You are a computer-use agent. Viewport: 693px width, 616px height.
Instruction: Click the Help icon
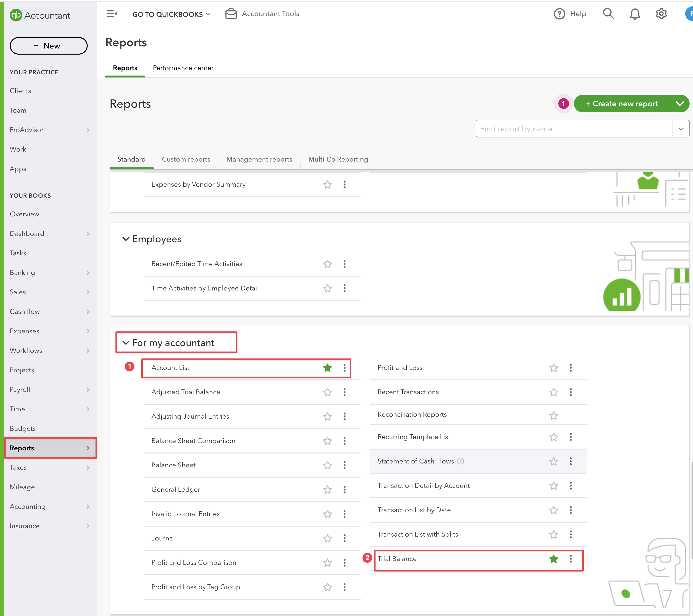[559, 14]
